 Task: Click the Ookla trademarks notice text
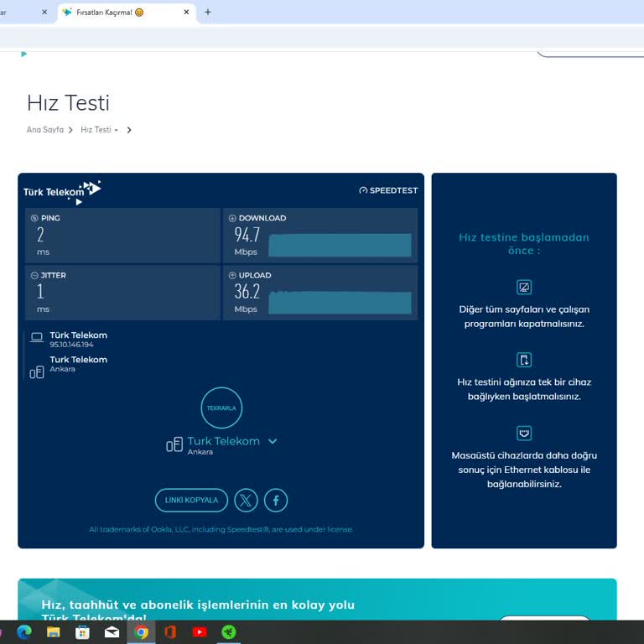[221, 529]
